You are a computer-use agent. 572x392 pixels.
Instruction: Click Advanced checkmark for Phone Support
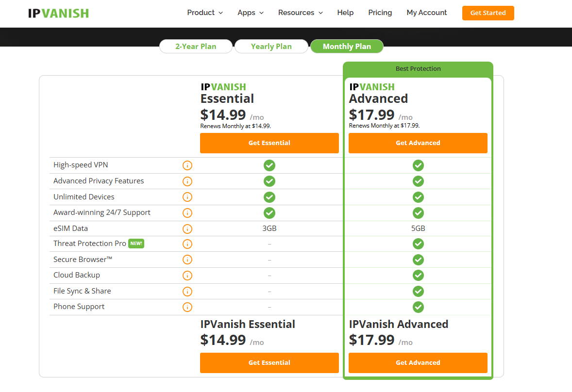click(418, 307)
